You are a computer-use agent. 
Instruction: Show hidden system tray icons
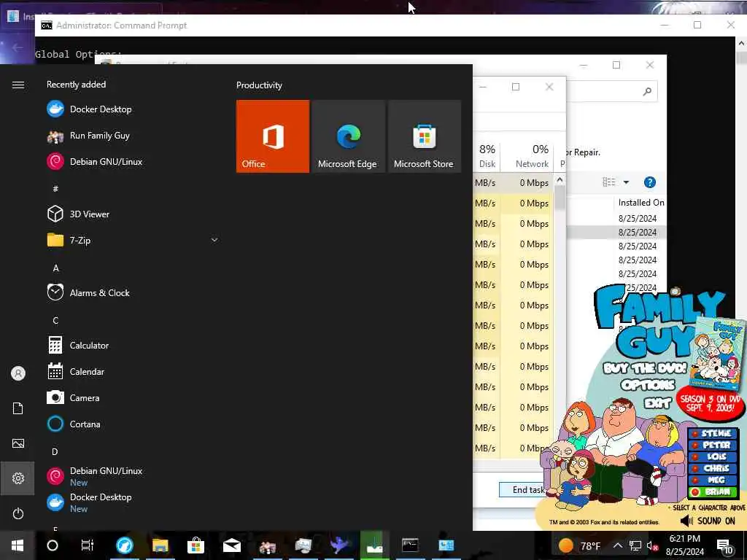[617, 545]
